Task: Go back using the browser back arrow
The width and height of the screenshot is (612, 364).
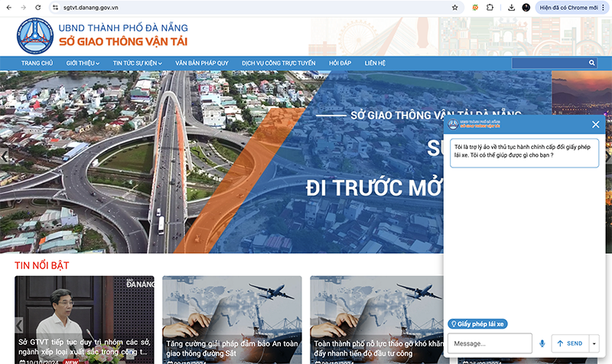Action: [8, 7]
